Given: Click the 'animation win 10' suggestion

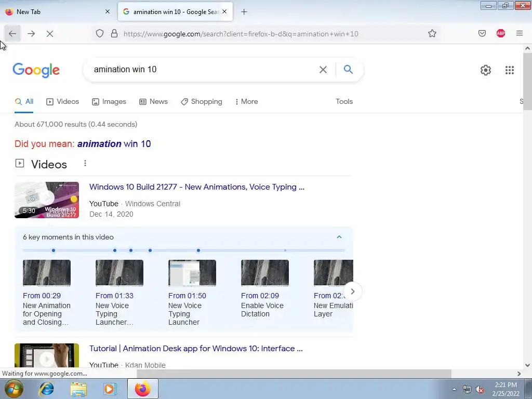Looking at the screenshot, I should 114,144.
